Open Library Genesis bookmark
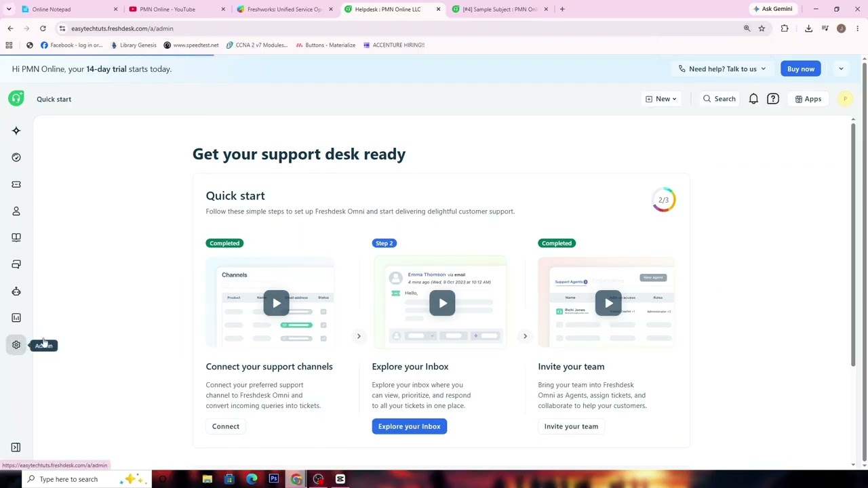Image resolution: width=868 pixels, height=488 pixels. [134, 45]
